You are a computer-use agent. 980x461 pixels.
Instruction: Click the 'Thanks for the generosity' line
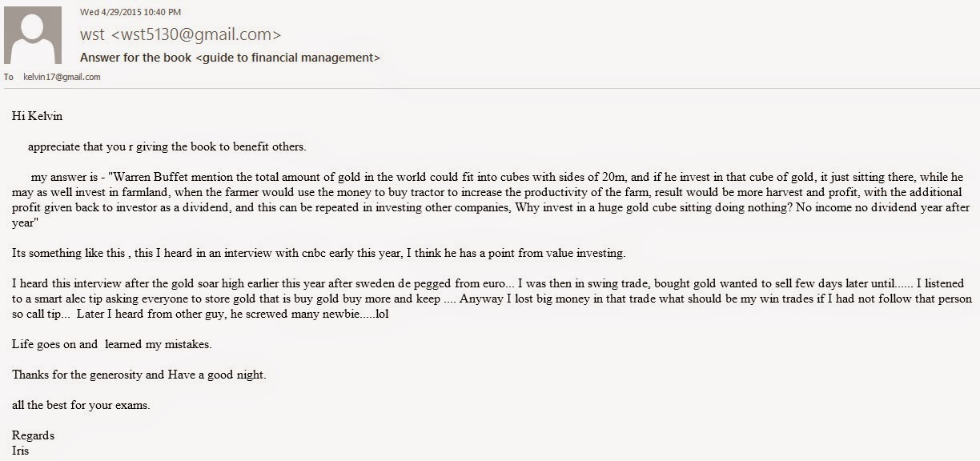tap(150, 375)
